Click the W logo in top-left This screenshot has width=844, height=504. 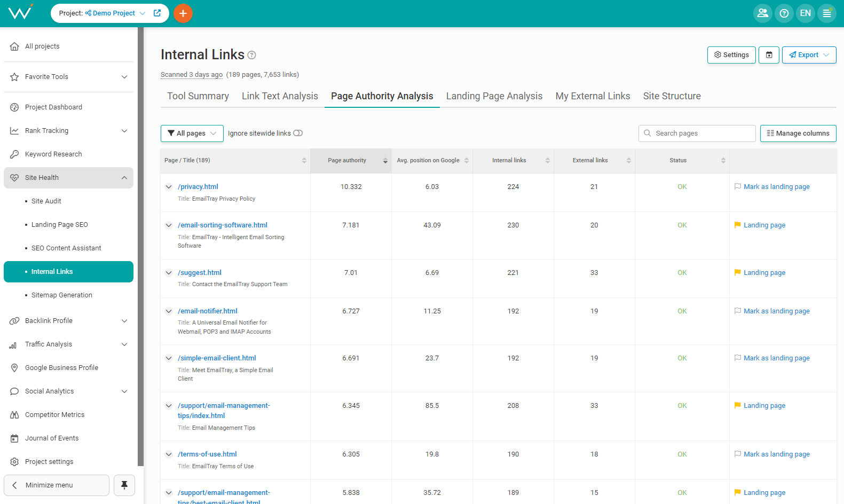(20, 12)
